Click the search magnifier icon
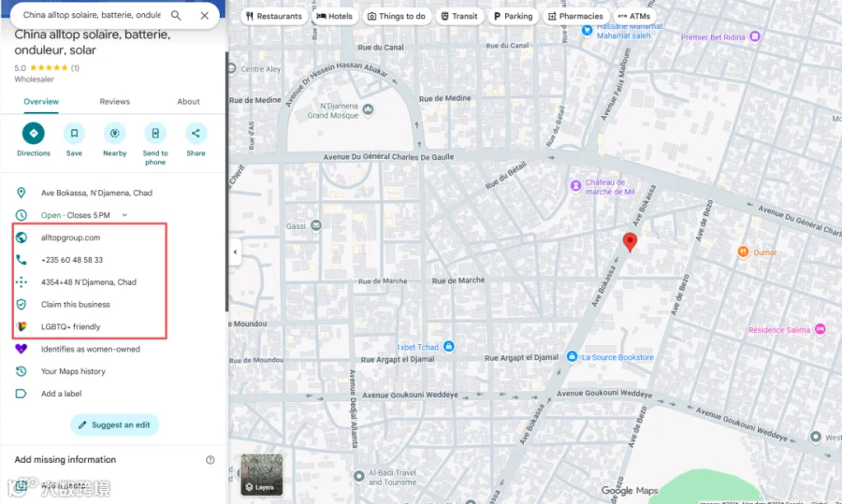The height and width of the screenshot is (504, 842). click(x=176, y=15)
